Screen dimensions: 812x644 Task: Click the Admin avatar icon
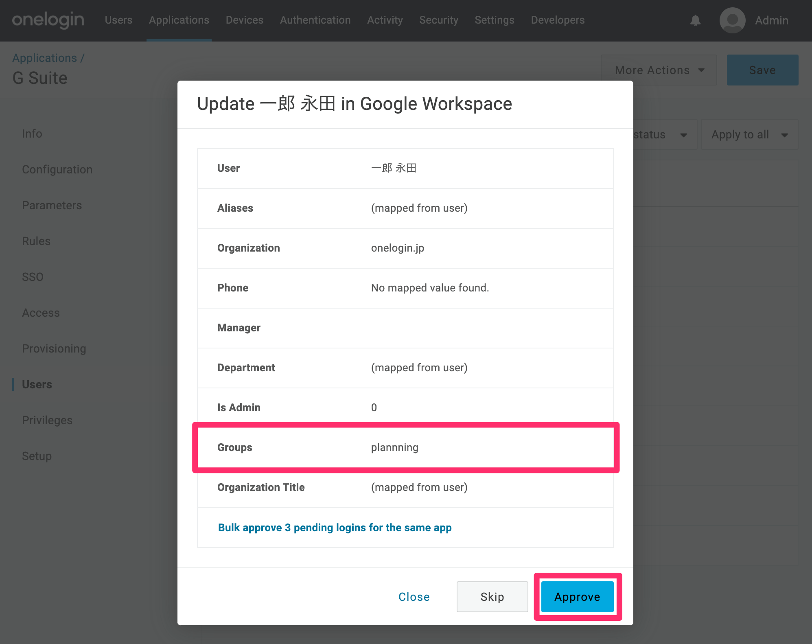point(732,20)
